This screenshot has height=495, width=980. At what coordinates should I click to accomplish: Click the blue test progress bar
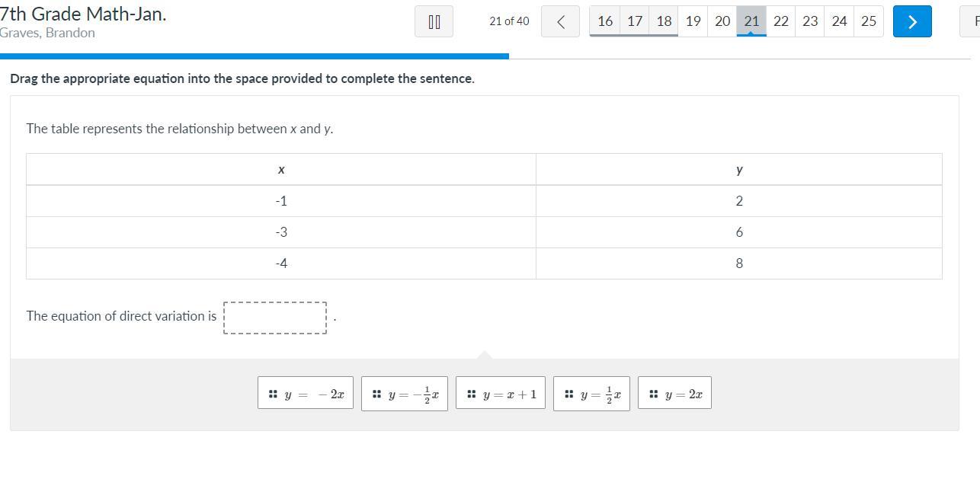tap(254, 56)
